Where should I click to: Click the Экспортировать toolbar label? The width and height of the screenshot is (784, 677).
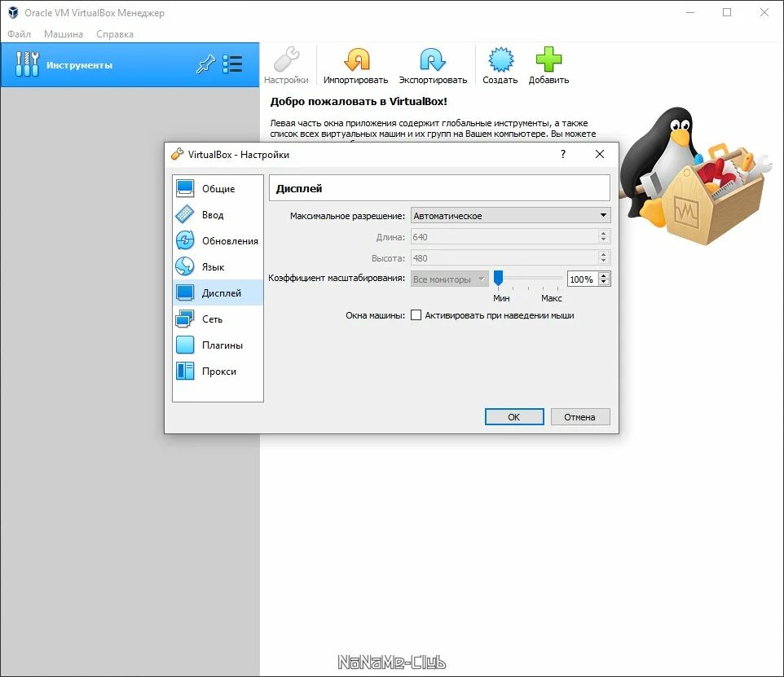point(433,80)
